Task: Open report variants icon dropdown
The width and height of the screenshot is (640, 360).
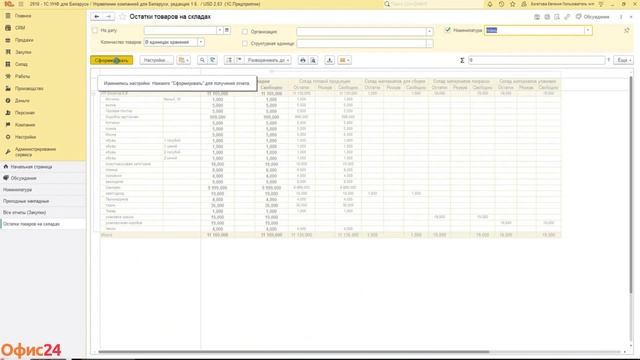Action: pyautogui.click(x=184, y=60)
